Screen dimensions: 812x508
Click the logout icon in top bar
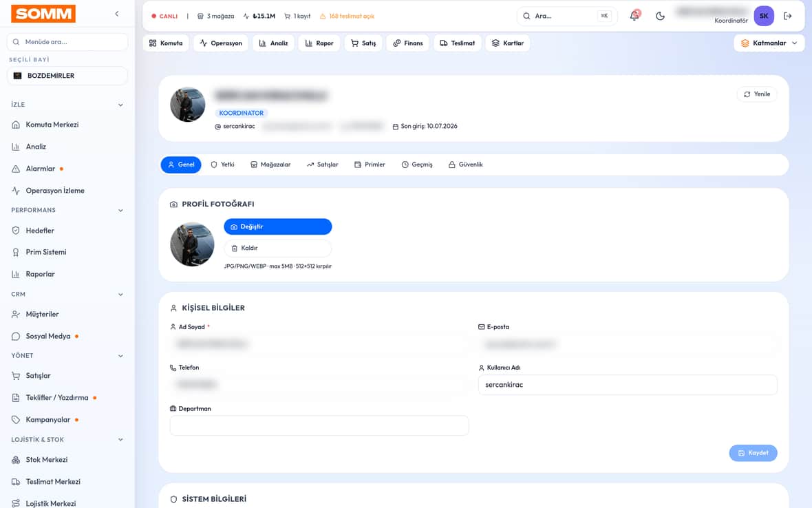tap(788, 16)
